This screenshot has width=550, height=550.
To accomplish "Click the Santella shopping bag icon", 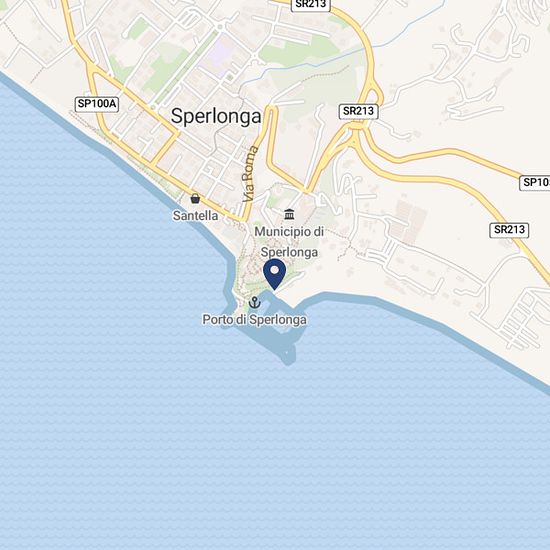I will (195, 199).
